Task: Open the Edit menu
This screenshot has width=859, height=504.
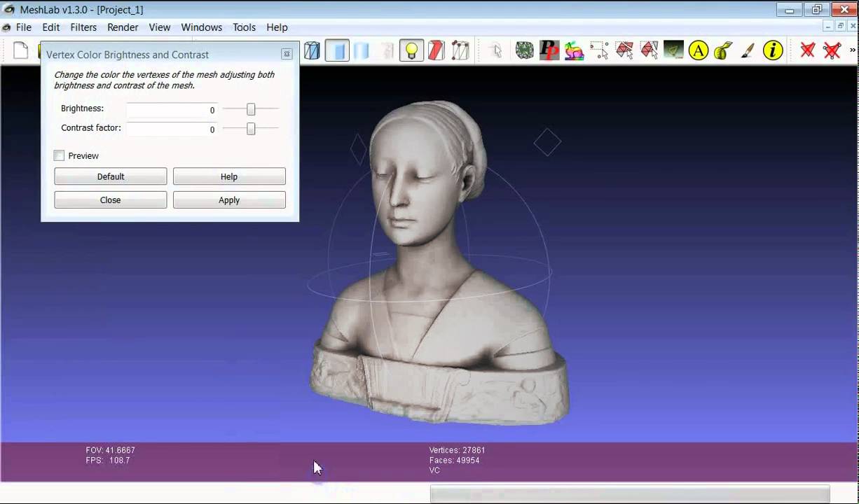Action: [50, 27]
